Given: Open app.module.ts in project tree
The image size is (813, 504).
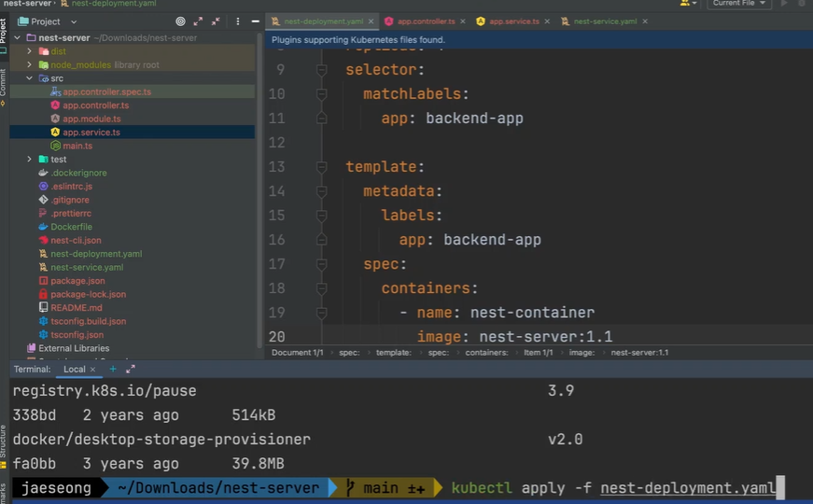Looking at the screenshot, I should pos(91,119).
